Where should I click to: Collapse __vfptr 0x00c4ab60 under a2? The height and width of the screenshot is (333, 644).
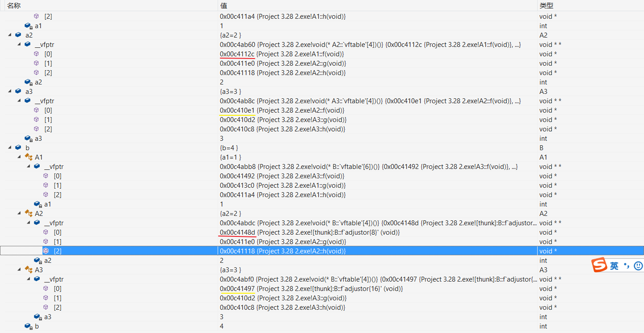pos(19,44)
